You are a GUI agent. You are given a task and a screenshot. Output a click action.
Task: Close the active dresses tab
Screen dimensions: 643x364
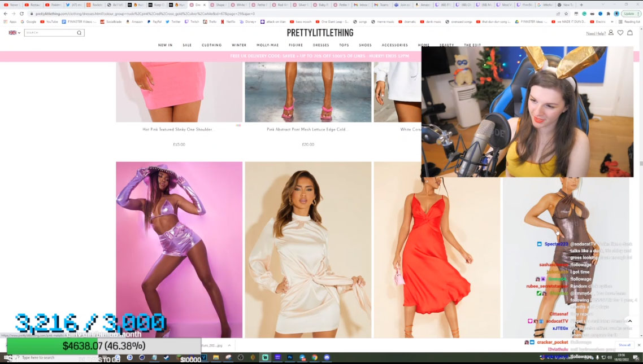pos(204,5)
